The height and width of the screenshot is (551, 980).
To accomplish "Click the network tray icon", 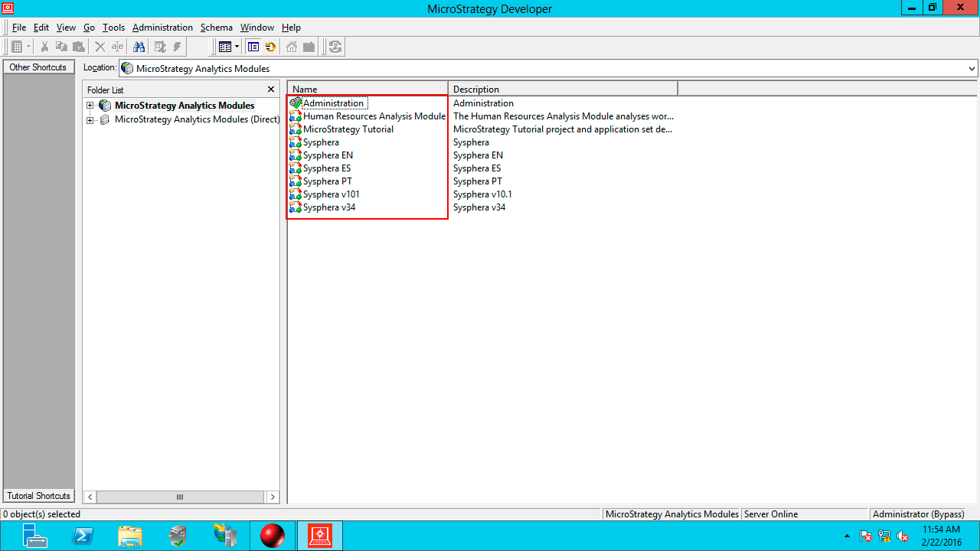I will click(x=884, y=536).
